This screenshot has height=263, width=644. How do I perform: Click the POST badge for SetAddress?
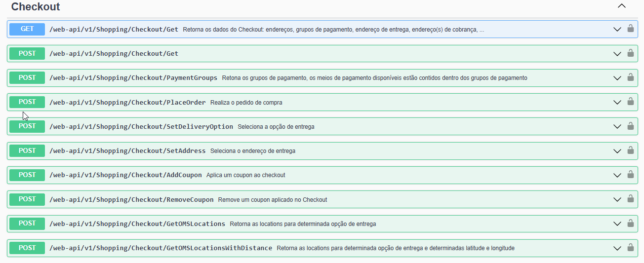click(27, 150)
